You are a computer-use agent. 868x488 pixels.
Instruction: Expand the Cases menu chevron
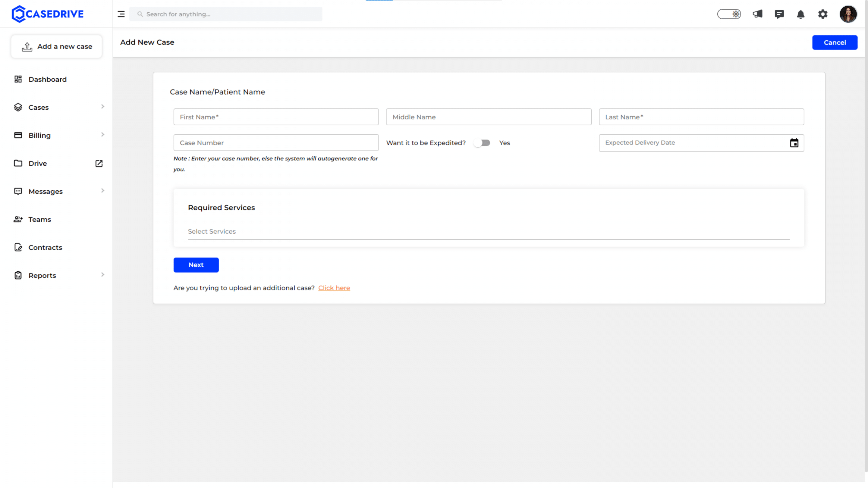point(102,107)
